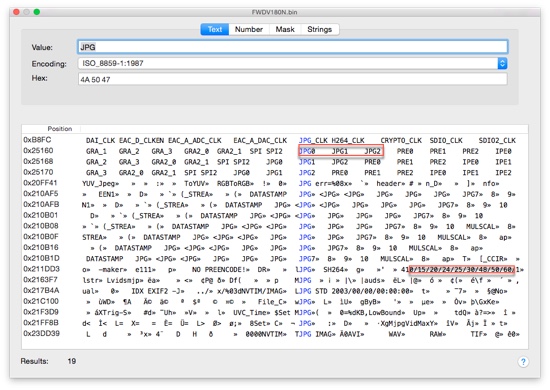Select result row 0x21C100
This screenshot has height=390, width=550.
275,302
